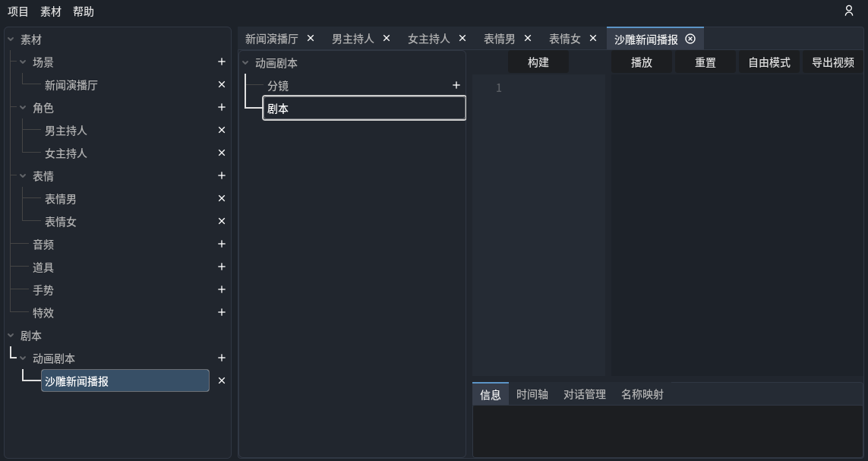The image size is (868, 461).
Task: Delete the 男主持人 asset with its × icon
Action: [x=221, y=130]
